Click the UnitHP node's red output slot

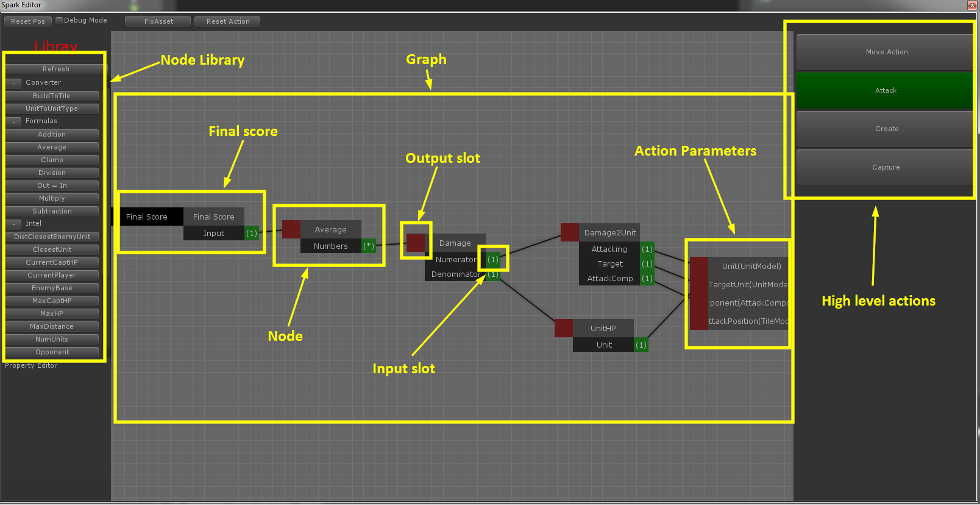[564, 328]
